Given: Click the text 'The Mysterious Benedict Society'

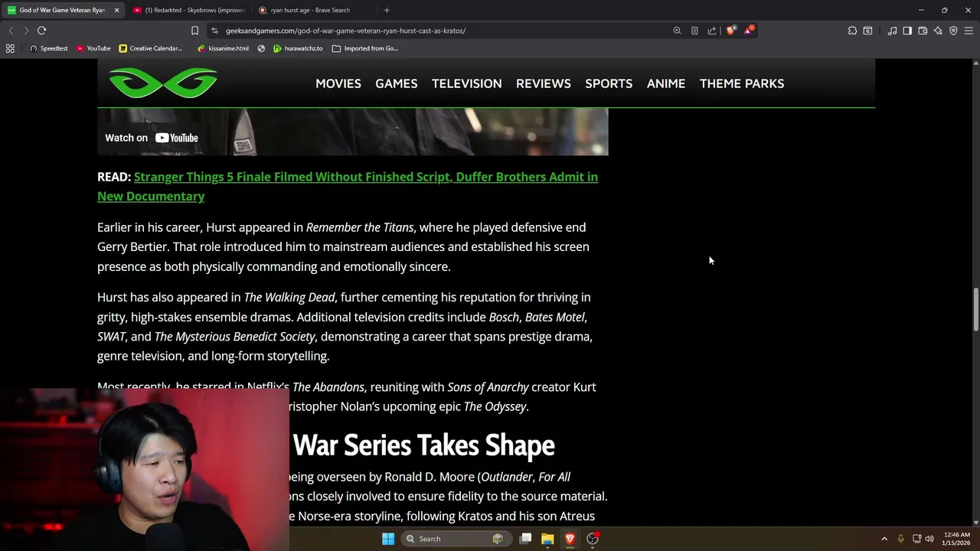Looking at the screenshot, I should point(234,337).
